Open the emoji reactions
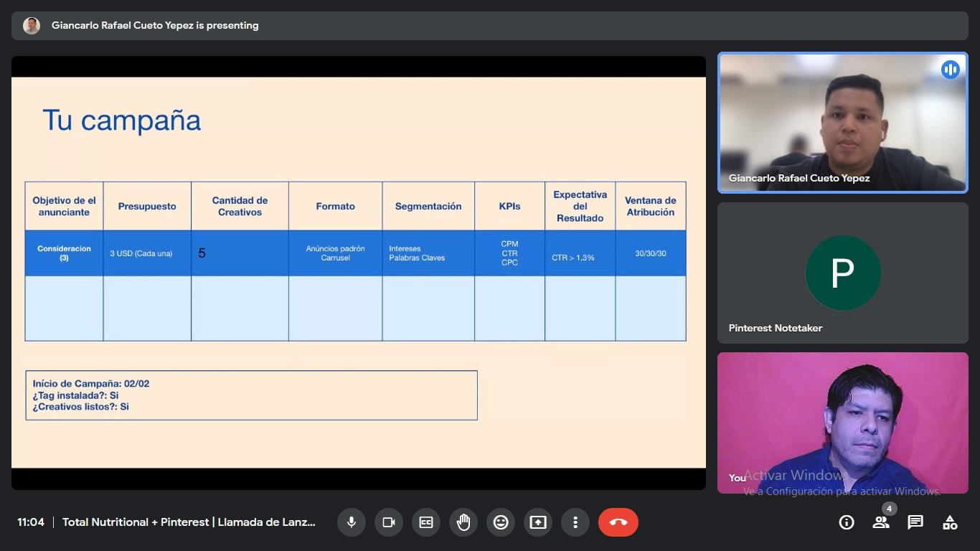This screenshot has width=980, height=551. coord(501,522)
